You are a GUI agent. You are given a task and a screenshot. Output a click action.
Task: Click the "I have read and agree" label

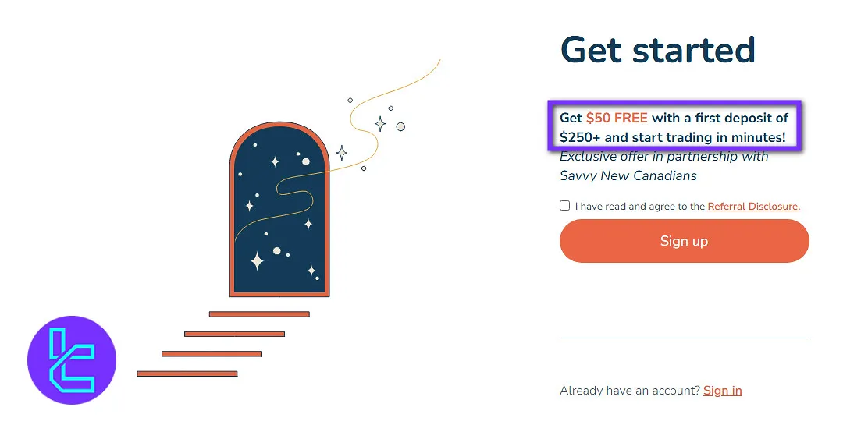(640, 207)
